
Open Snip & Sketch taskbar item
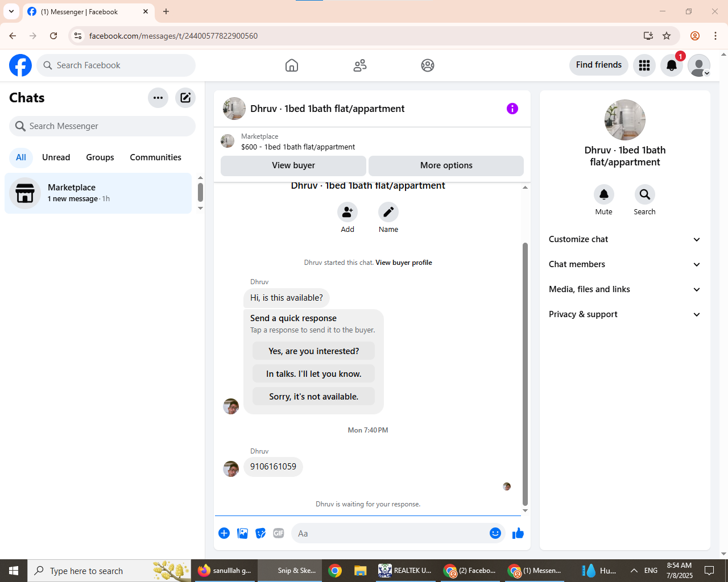click(290, 571)
